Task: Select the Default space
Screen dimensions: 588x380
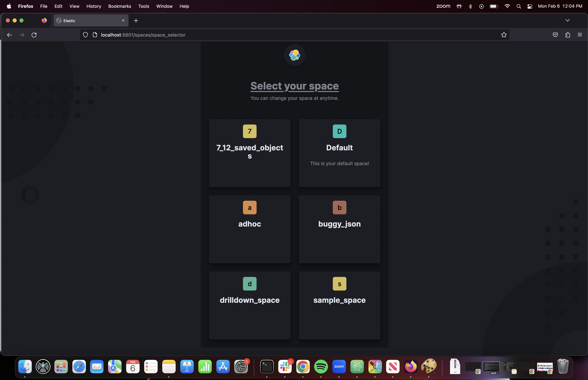Action: (339, 153)
